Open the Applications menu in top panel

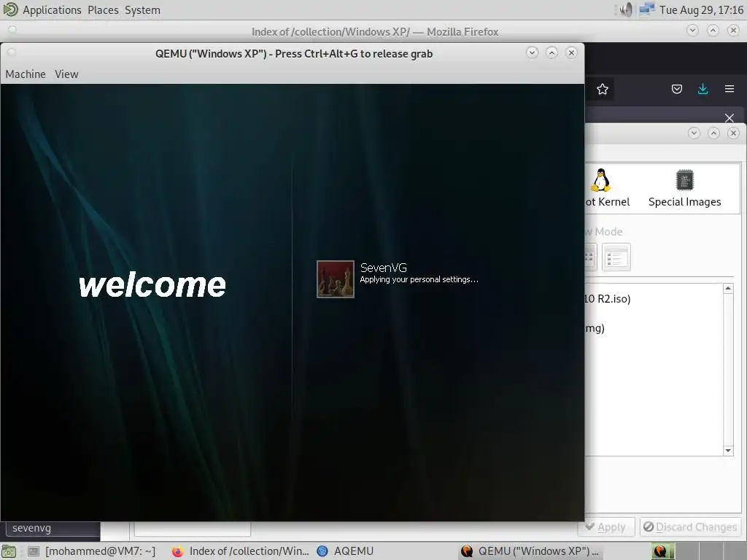pyautogui.click(x=52, y=10)
